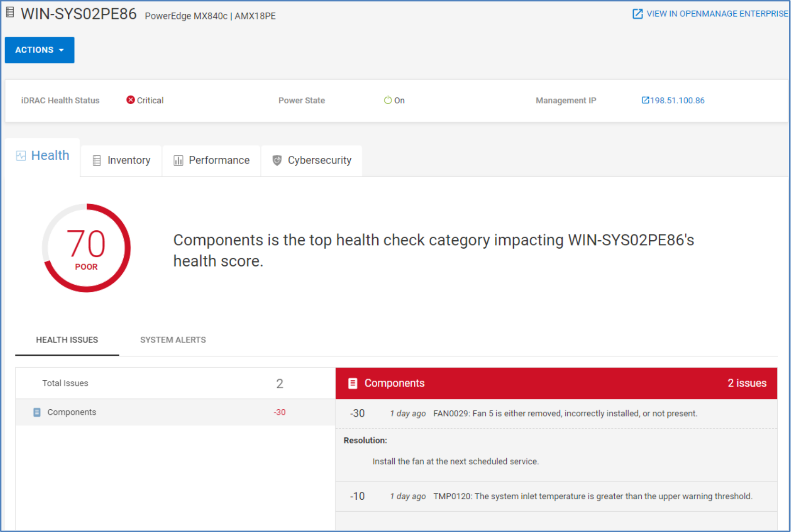The height and width of the screenshot is (532, 791).
Task: Click the 'Install the fan at the next scheduled service' text
Action: coord(455,461)
